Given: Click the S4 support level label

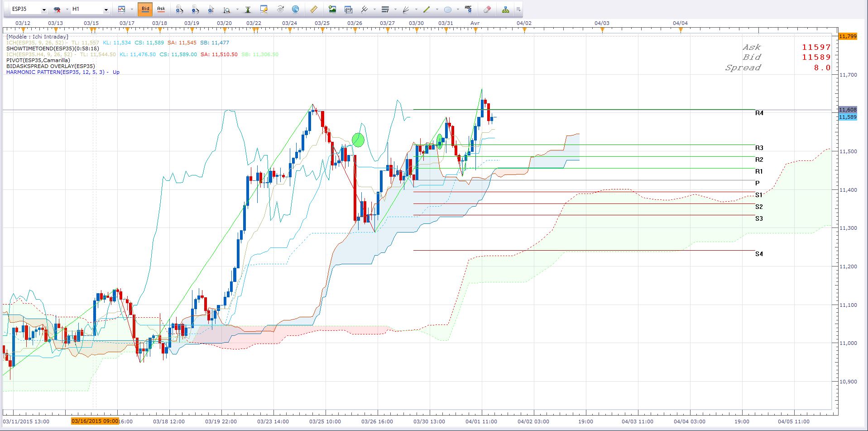Looking at the screenshot, I should click(x=759, y=254).
